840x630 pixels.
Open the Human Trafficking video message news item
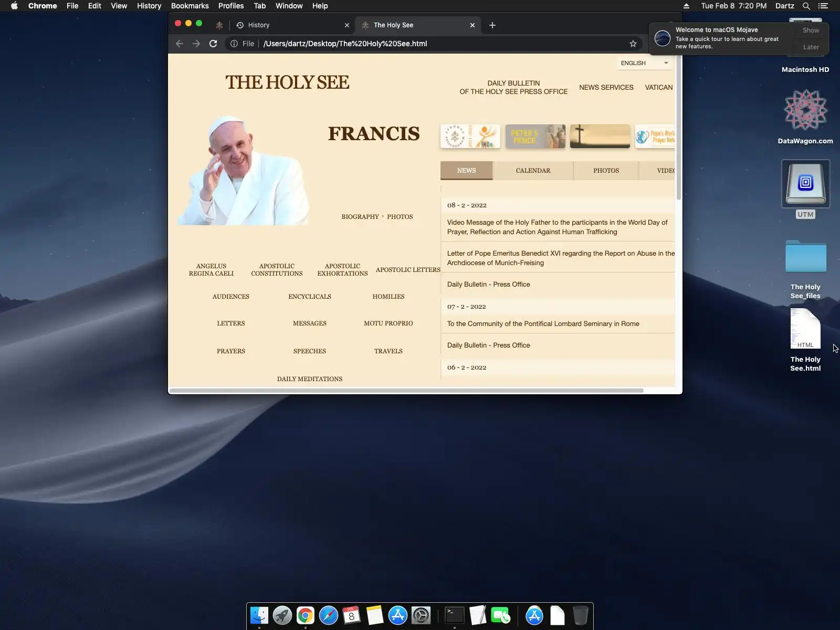(x=557, y=227)
